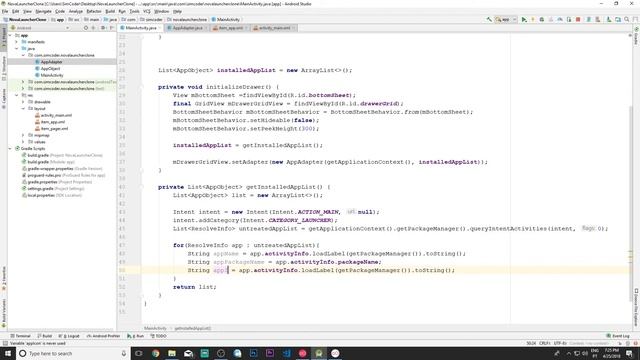Switch to the AppAdapter.java editor tab

tap(187, 28)
